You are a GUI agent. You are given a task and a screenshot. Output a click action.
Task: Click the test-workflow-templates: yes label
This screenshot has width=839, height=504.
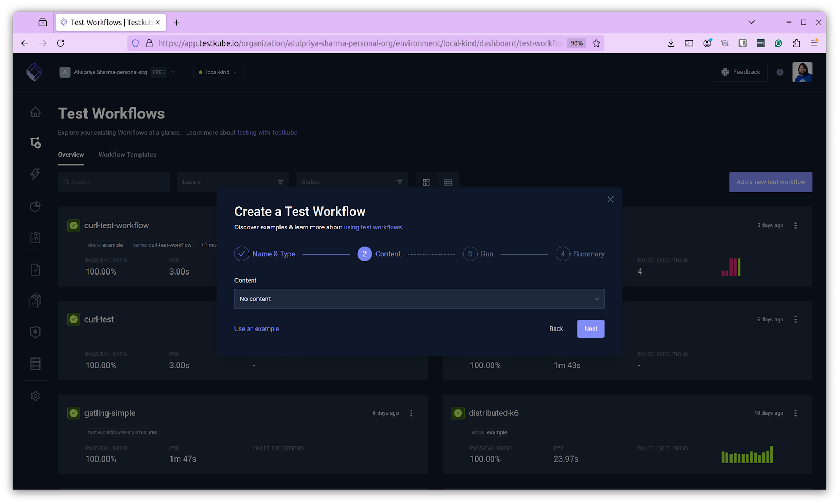(x=122, y=433)
